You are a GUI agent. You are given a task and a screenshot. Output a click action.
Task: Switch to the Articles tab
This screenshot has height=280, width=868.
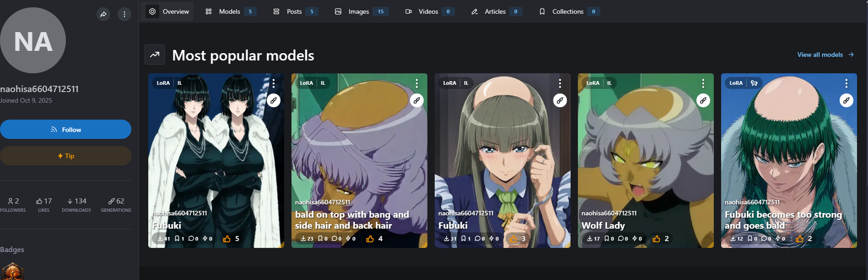(x=496, y=11)
